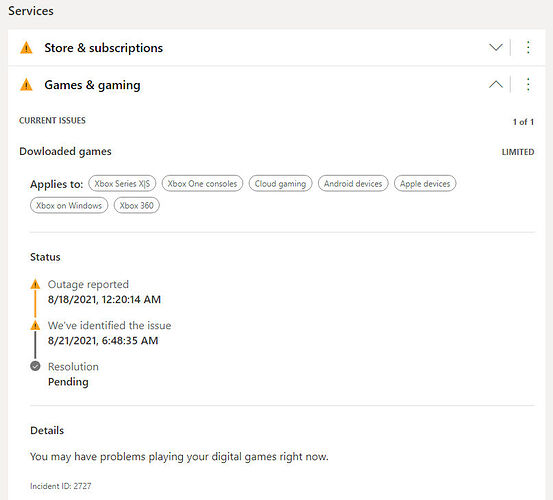Select the Android devices tag
This screenshot has width=553, height=500.
[353, 184]
